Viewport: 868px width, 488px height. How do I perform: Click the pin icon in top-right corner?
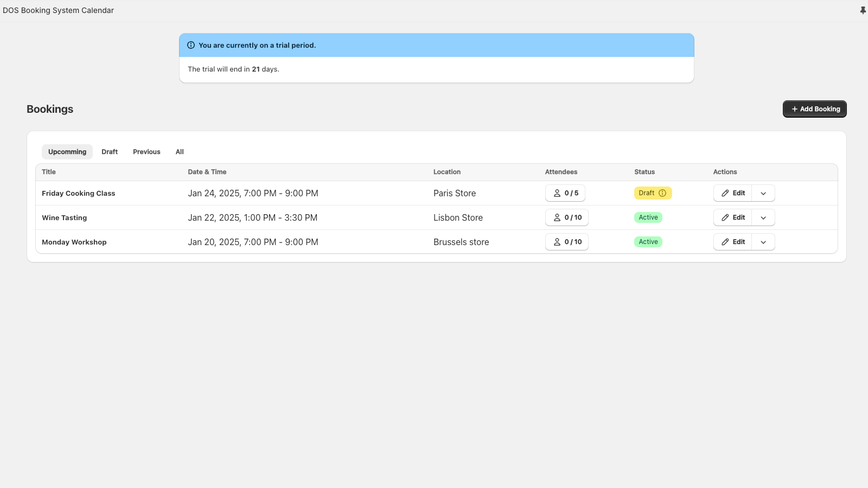pyautogui.click(x=863, y=10)
